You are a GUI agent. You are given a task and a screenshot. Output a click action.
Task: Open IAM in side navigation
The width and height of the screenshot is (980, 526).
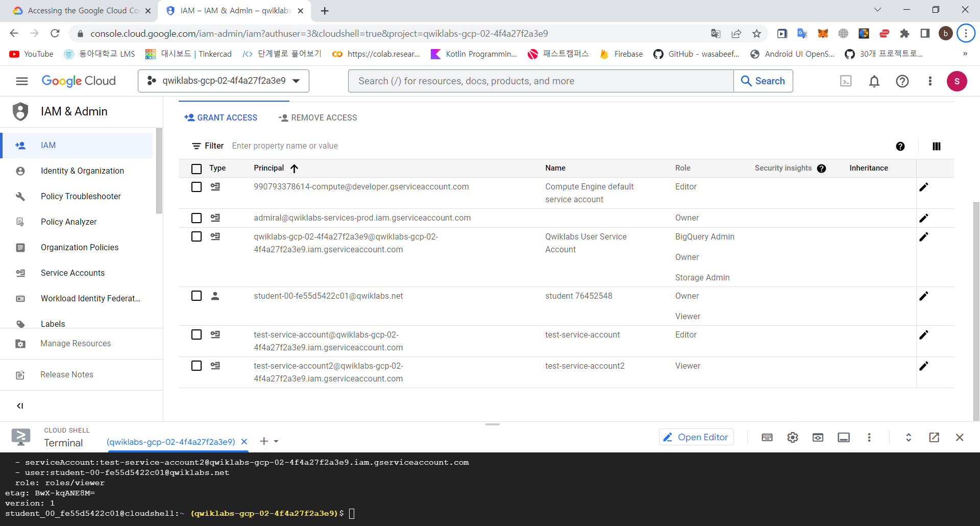coord(77,146)
